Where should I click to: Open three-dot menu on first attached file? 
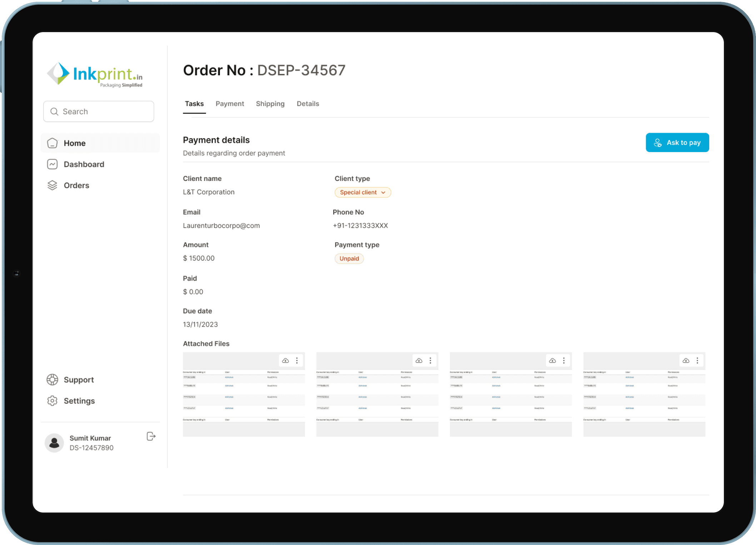coord(297,360)
